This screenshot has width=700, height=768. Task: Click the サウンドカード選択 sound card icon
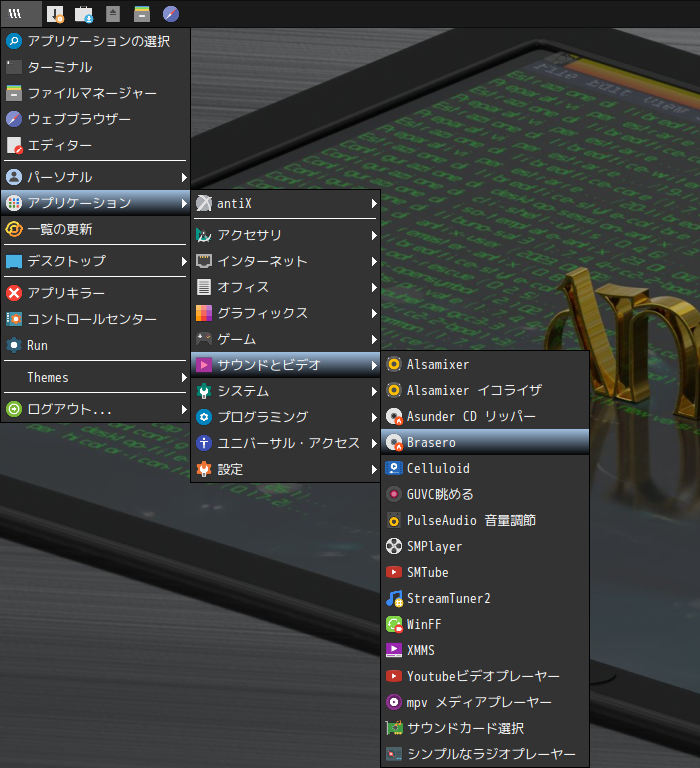(394, 728)
